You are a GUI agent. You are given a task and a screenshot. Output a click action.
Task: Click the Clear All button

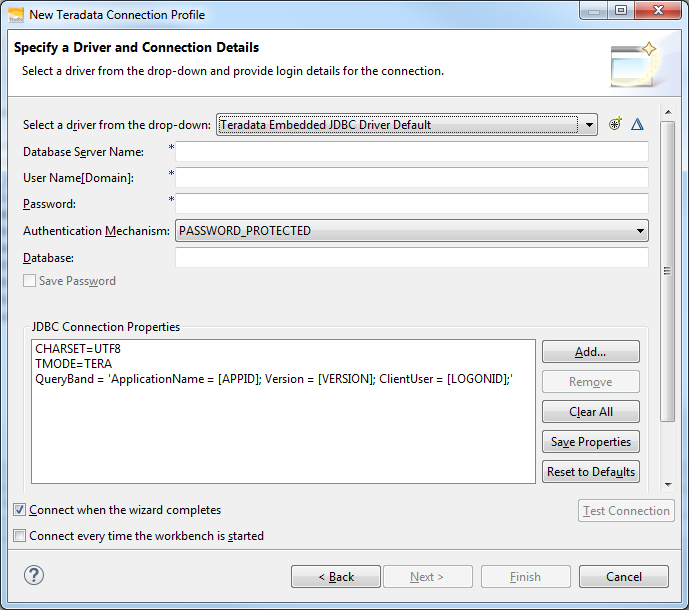click(x=590, y=412)
